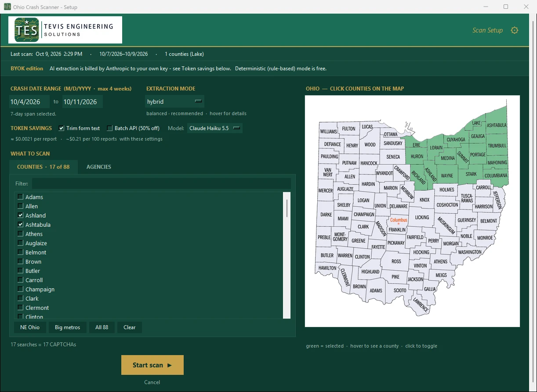The width and height of the screenshot is (537, 392).
Task: Switch to the Agencies tab
Action: (x=99, y=167)
